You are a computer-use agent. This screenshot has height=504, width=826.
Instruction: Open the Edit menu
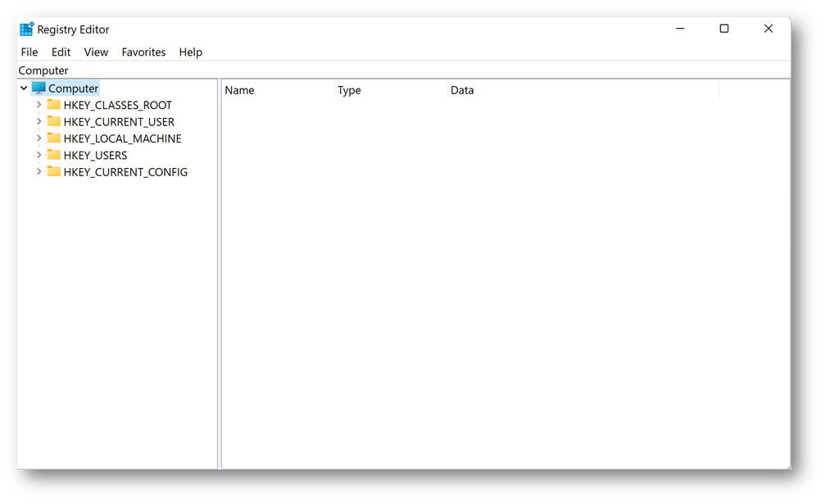click(61, 52)
